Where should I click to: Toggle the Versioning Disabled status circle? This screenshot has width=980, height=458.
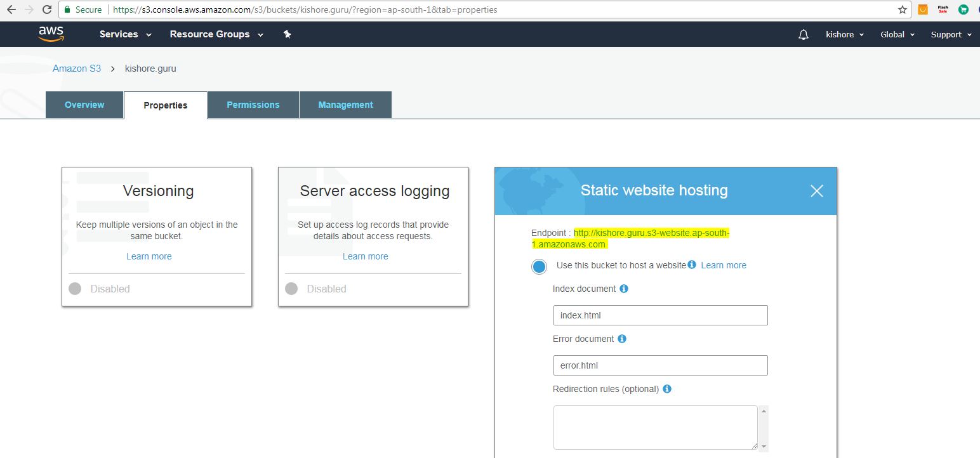click(x=75, y=289)
